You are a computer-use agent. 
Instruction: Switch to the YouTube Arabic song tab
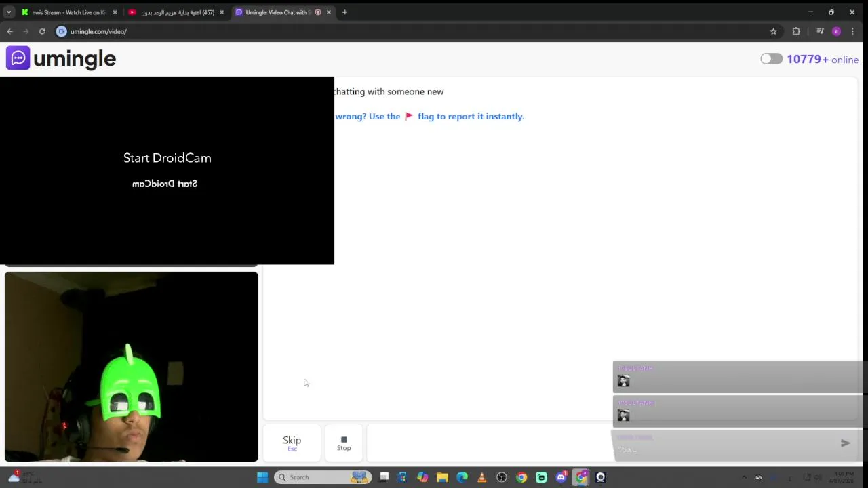click(x=175, y=12)
